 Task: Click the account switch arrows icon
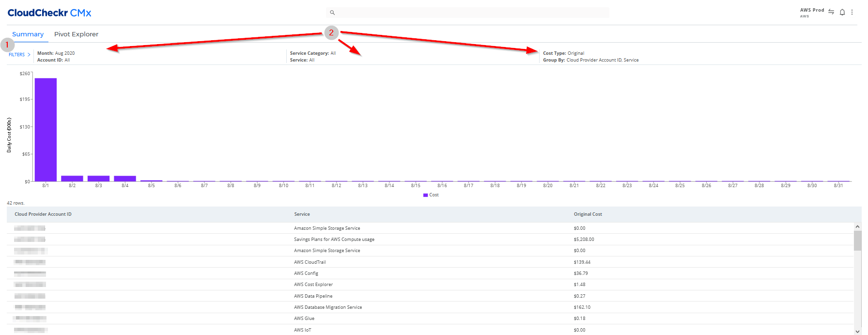(831, 12)
